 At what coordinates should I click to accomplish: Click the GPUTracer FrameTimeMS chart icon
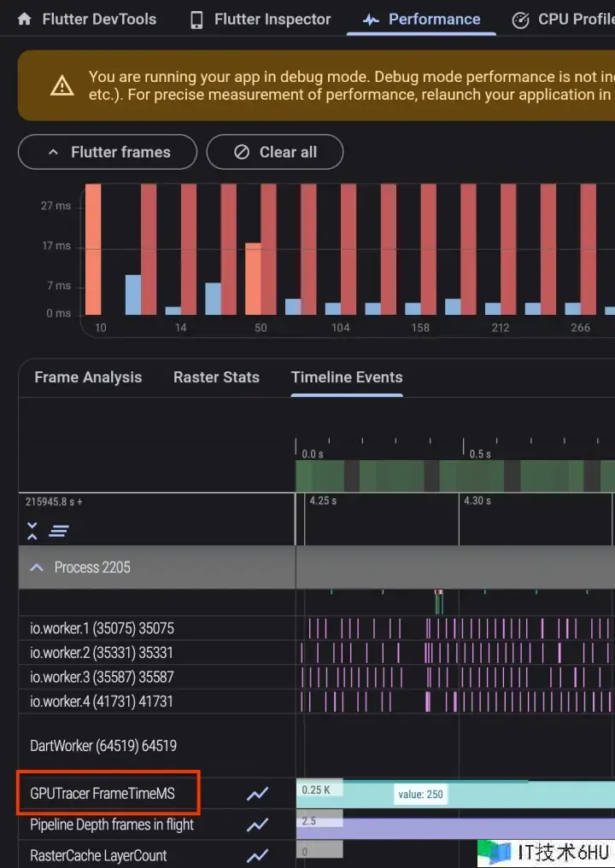257,794
